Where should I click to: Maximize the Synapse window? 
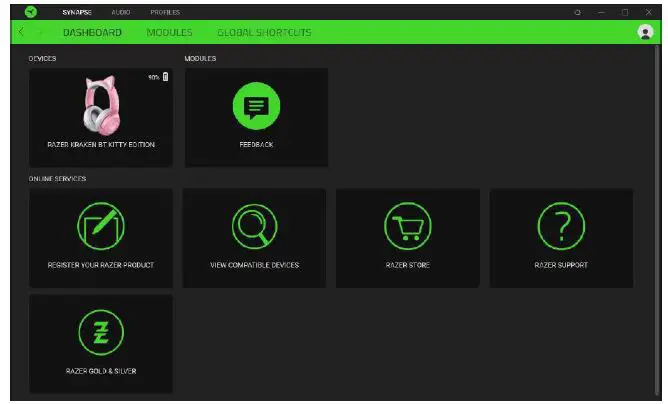tap(625, 12)
